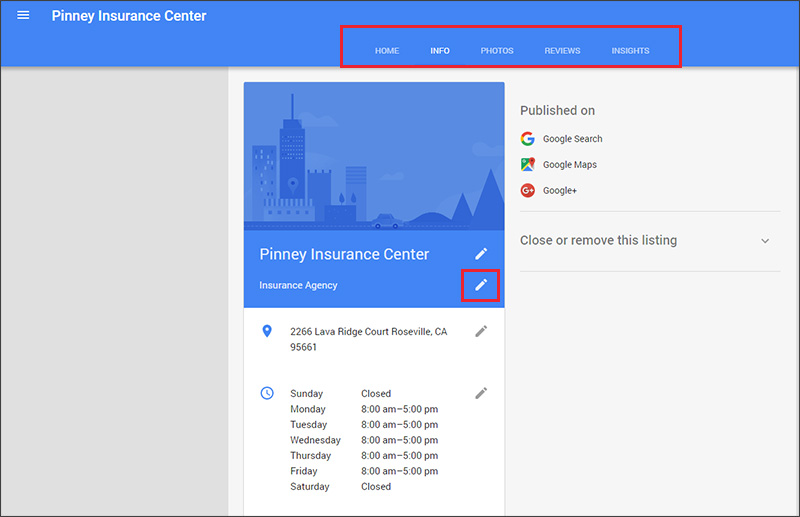Switch to the HOME tab
This screenshot has height=517, width=800.
(387, 51)
